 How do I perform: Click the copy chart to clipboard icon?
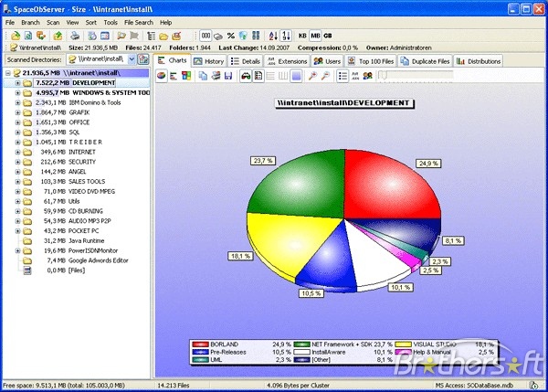(x=203, y=76)
